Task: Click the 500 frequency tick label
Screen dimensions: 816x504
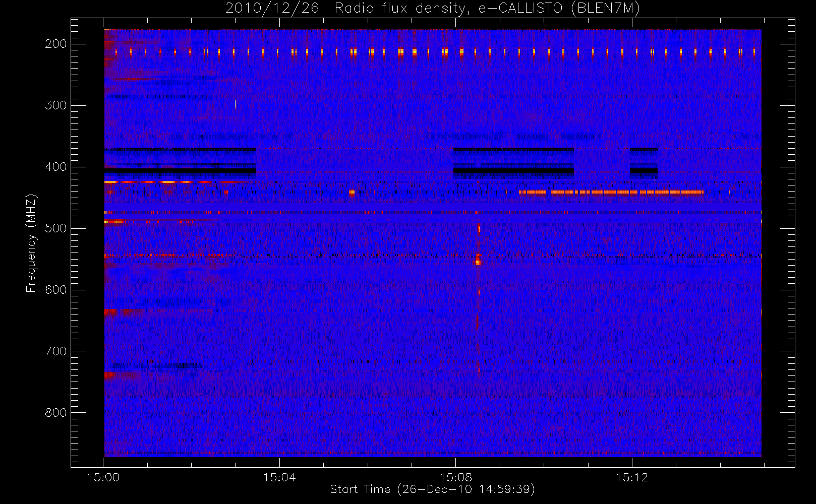Action: 56,228
